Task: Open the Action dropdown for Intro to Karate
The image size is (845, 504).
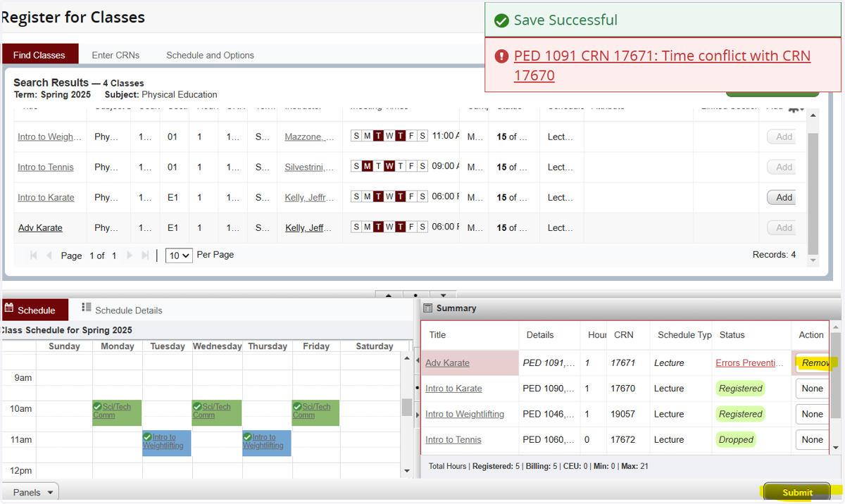Action: (x=813, y=388)
